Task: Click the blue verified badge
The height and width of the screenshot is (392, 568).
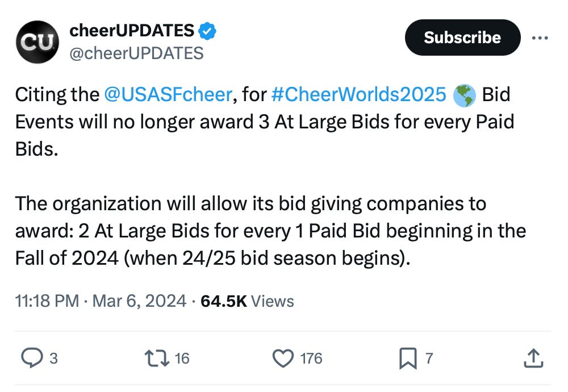Action: [208, 31]
